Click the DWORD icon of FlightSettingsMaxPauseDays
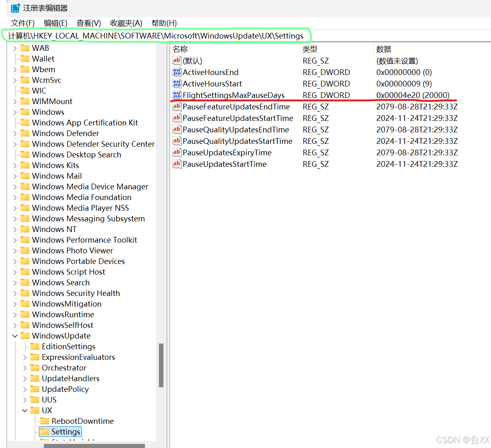Image resolution: width=491 pixels, height=448 pixels. [176, 95]
